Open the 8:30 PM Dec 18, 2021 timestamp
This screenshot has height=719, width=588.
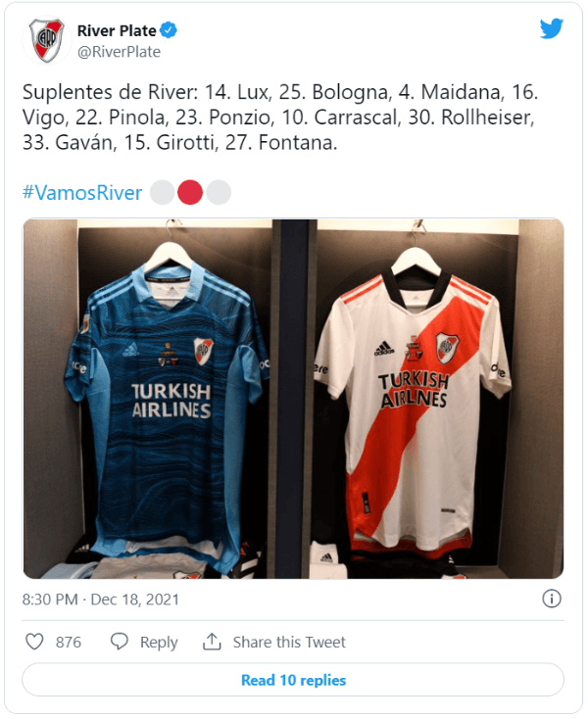pos(100,599)
